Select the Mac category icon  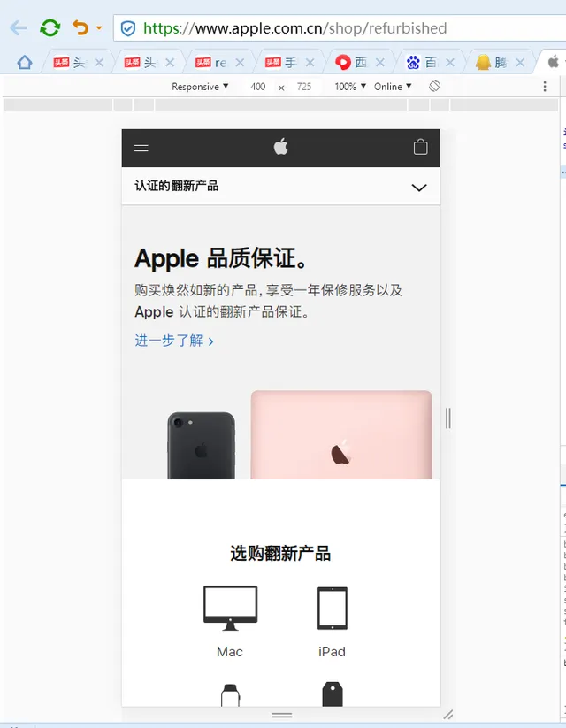click(230, 609)
